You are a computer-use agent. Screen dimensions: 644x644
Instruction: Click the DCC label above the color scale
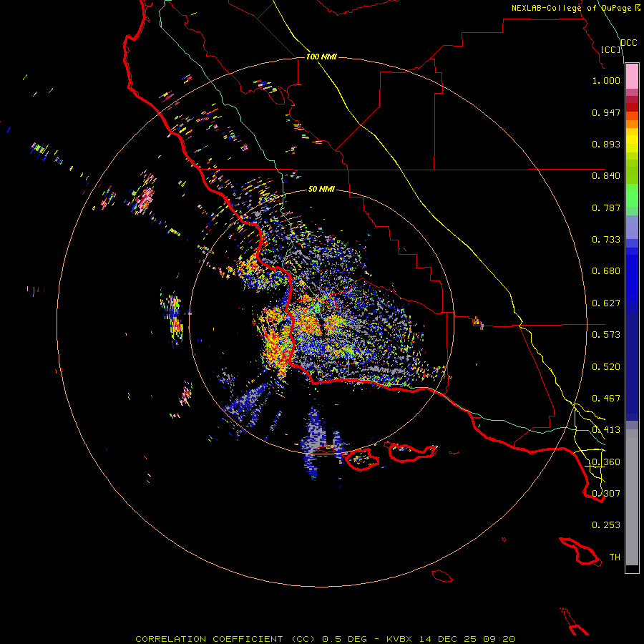click(x=628, y=43)
